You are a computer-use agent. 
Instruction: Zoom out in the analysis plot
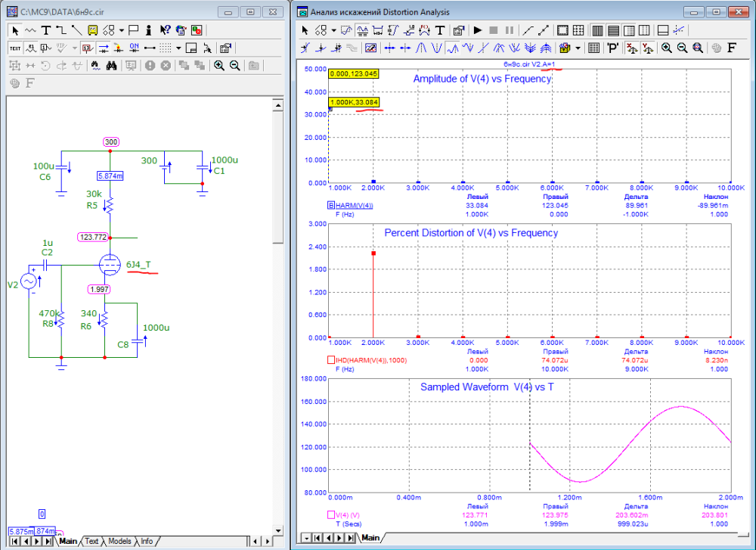pyautogui.click(x=682, y=48)
